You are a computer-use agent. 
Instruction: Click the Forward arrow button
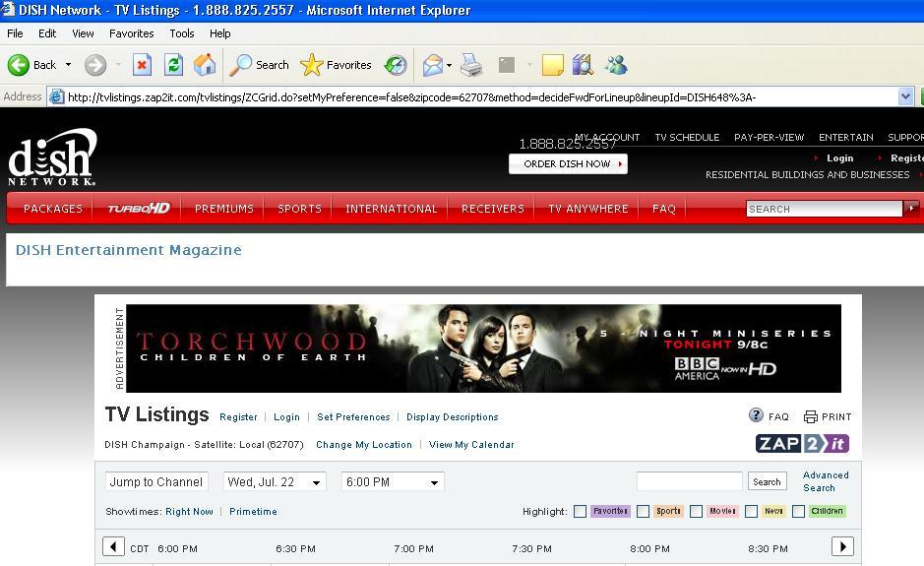pos(95,65)
